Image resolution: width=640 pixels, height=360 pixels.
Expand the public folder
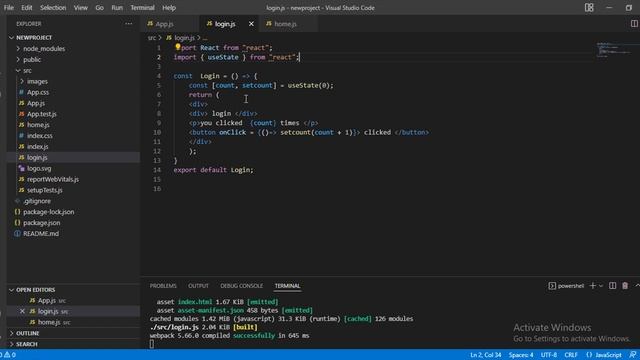point(32,60)
